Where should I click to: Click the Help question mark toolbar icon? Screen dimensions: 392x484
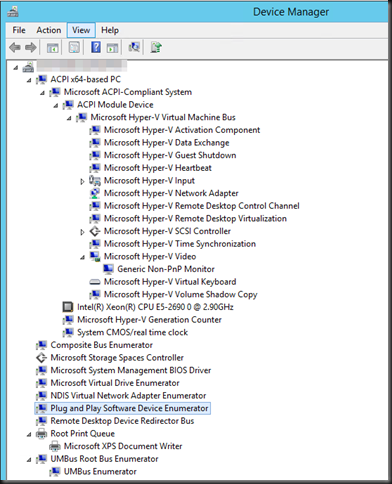point(96,48)
